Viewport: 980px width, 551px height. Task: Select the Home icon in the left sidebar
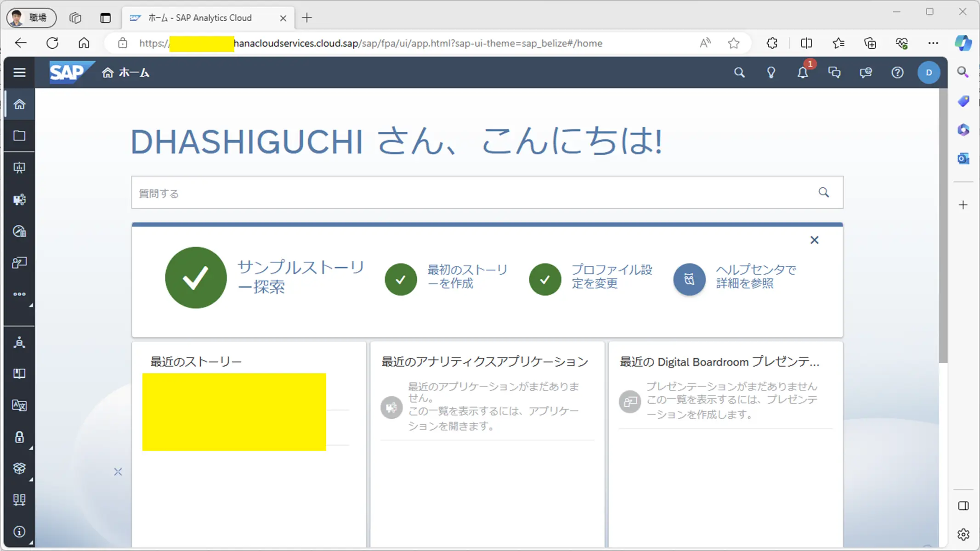[x=19, y=104]
